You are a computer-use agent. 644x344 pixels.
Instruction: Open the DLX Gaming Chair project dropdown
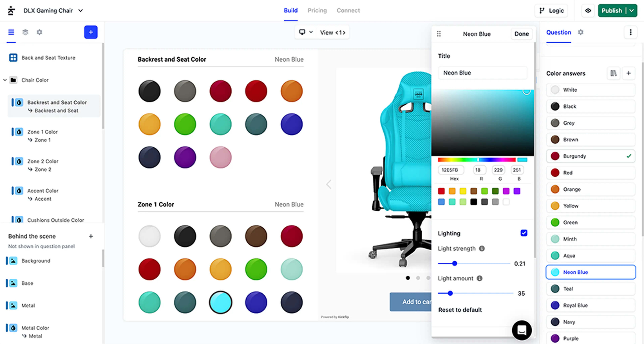point(80,11)
